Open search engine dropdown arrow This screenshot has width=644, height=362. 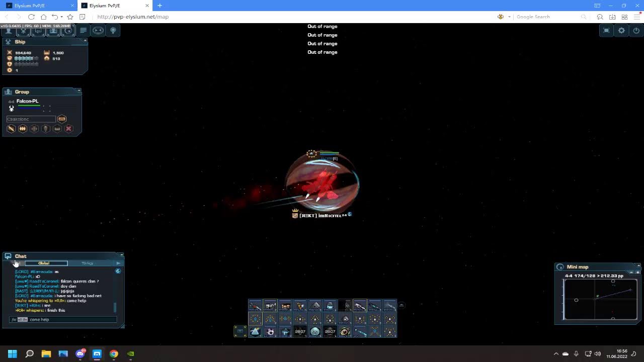509,17
